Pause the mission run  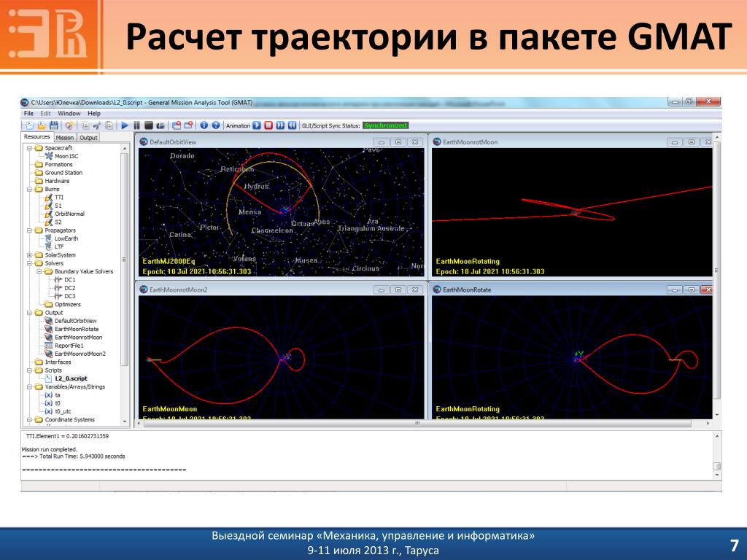pos(136,125)
